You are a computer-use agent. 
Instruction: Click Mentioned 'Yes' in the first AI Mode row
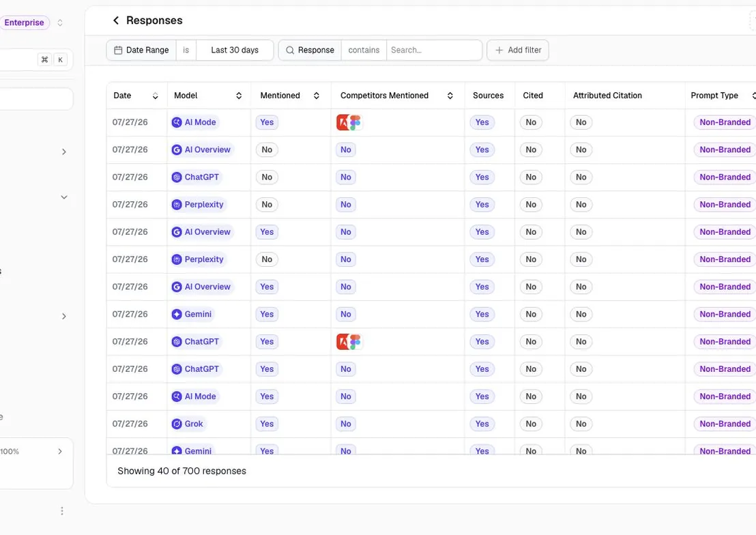pyautogui.click(x=267, y=123)
